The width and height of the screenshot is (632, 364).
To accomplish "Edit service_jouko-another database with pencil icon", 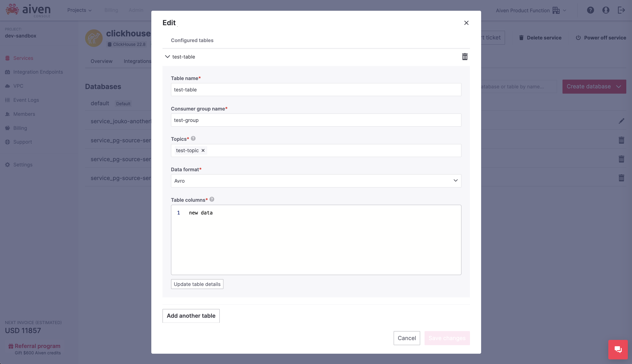I will (621, 121).
